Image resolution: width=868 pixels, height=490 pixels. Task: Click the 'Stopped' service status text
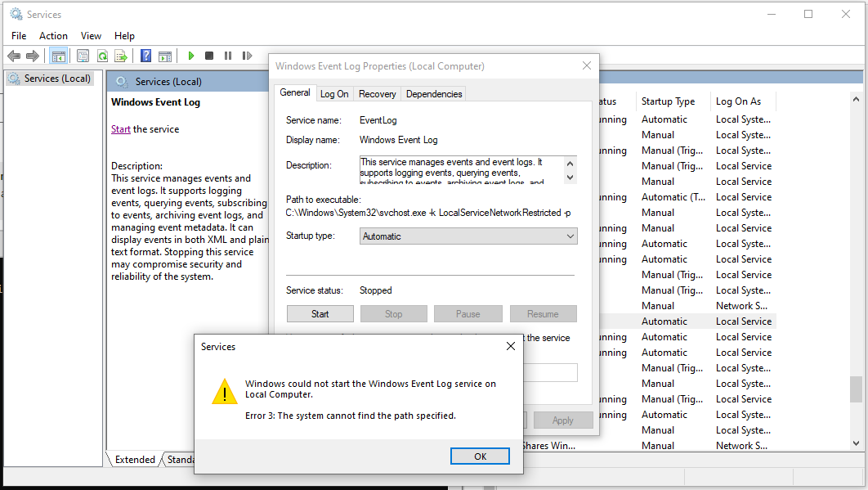375,290
